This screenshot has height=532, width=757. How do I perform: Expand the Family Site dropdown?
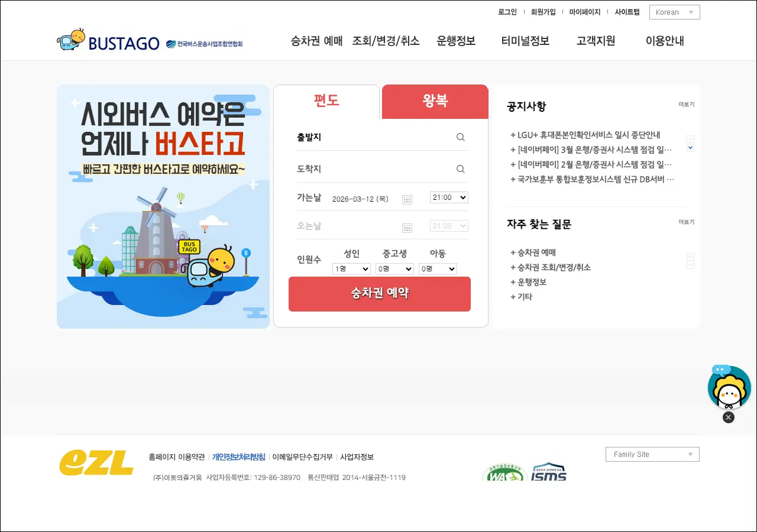pos(652,455)
